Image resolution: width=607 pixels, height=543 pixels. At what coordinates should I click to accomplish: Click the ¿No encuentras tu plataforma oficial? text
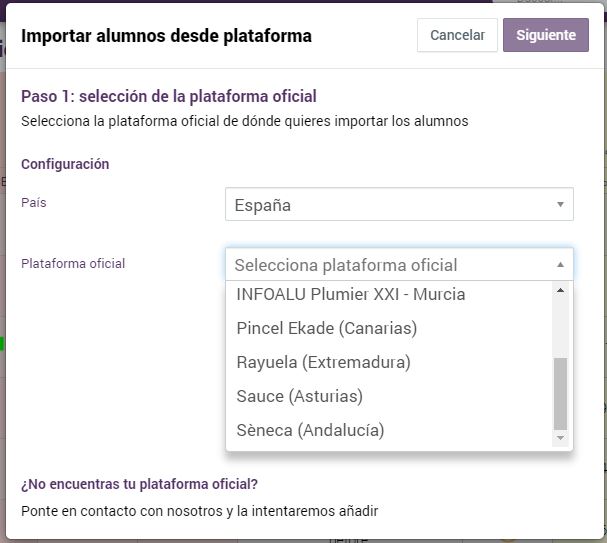click(139, 484)
